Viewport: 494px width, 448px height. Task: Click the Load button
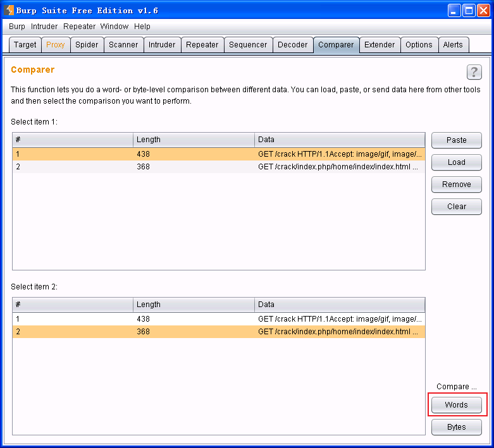(x=456, y=162)
